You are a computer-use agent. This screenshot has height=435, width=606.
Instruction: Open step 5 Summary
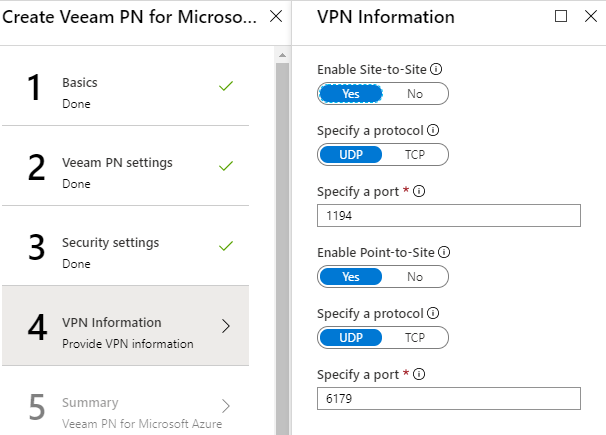click(125, 402)
